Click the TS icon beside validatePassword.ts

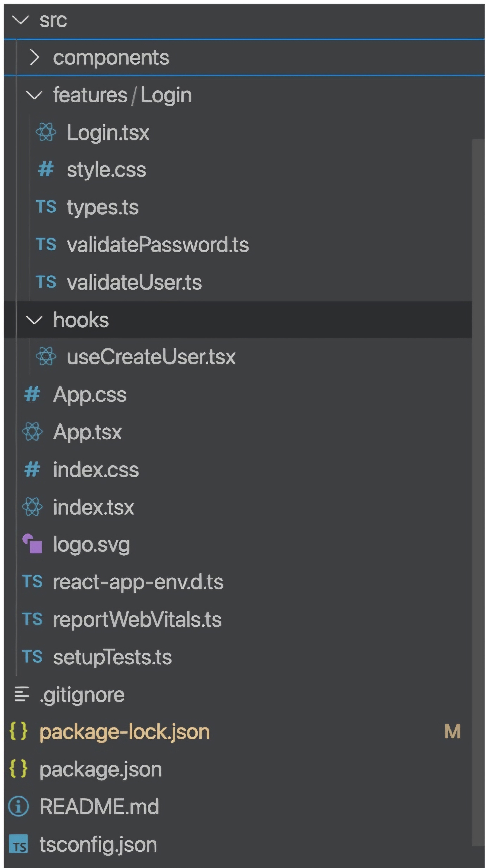point(46,244)
